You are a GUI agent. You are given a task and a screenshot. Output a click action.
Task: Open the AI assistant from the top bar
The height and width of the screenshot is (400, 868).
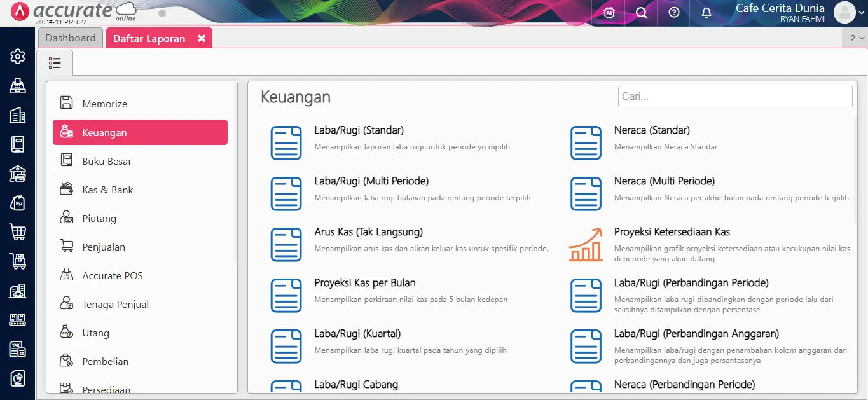click(x=608, y=13)
